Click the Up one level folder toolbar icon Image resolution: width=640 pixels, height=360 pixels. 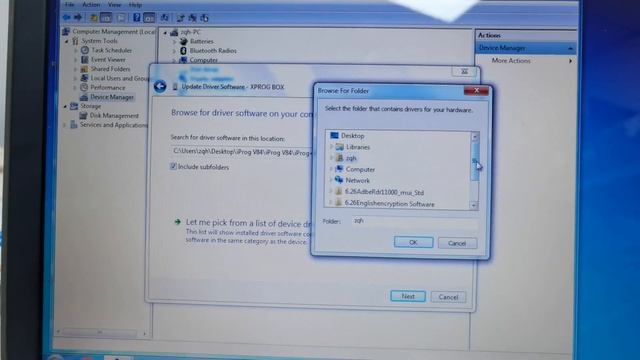click(94, 18)
